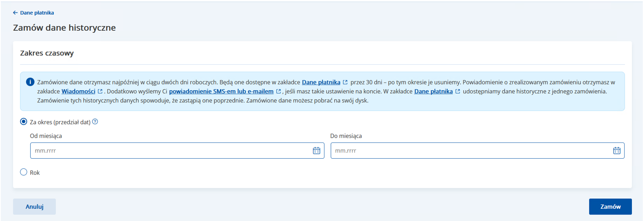The image size is (644, 221).
Task: Click external link icon after Wiadomości
Action: point(100,91)
